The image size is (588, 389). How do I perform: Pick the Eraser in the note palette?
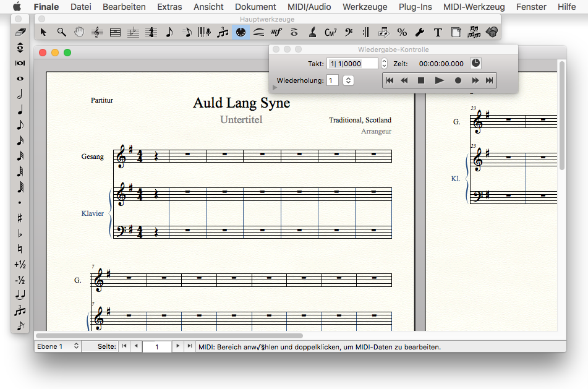point(20,32)
